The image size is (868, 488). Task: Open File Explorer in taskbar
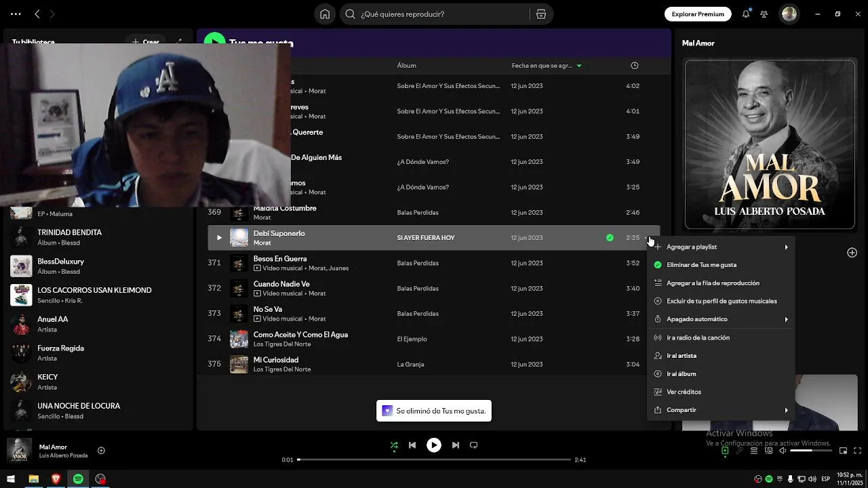(x=33, y=479)
